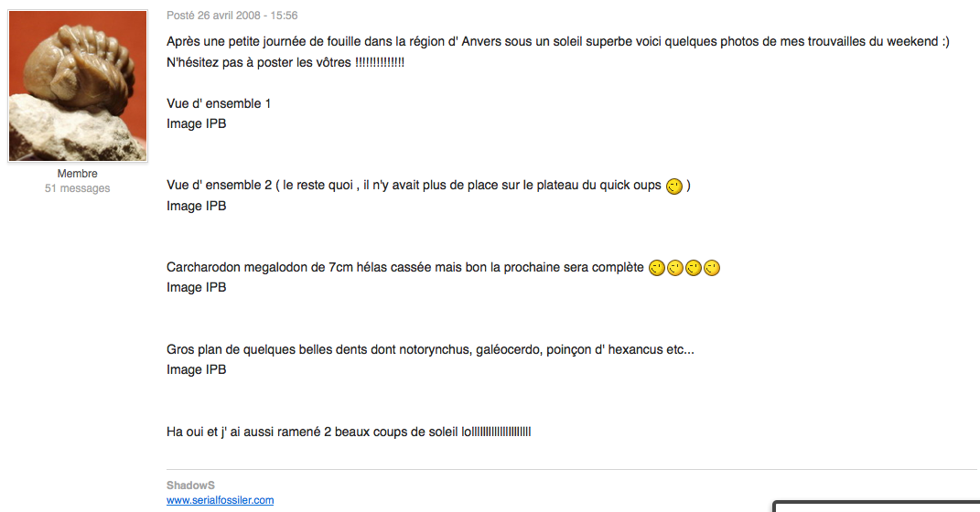Click "Image IPB" under Vue d'ensemble 1
The image size is (980, 512).
point(196,123)
